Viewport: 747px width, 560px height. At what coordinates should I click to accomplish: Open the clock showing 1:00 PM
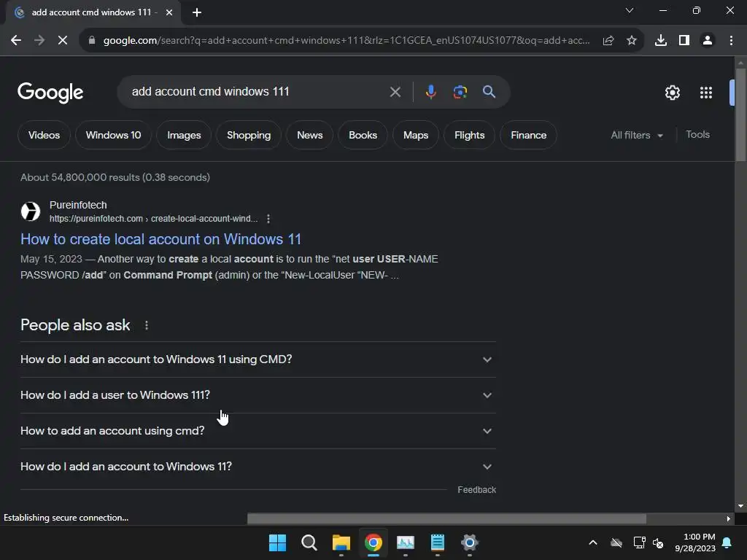click(x=695, y=542)
